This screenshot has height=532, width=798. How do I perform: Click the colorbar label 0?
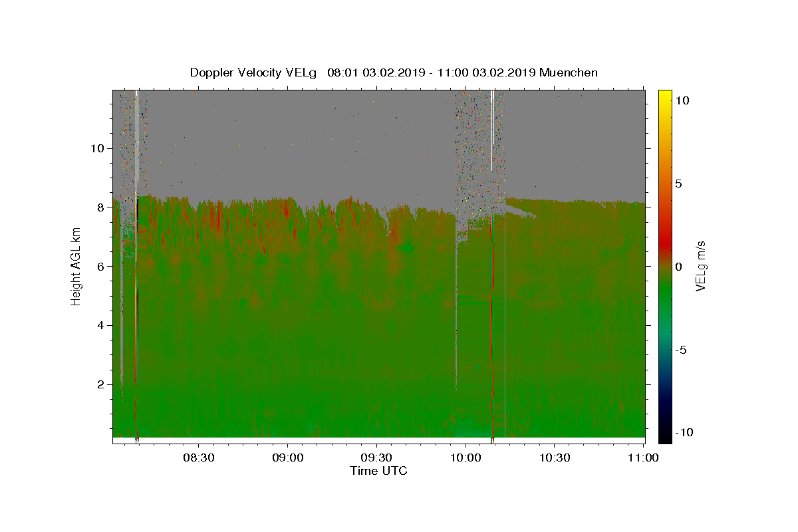click(x=678, y=267)
